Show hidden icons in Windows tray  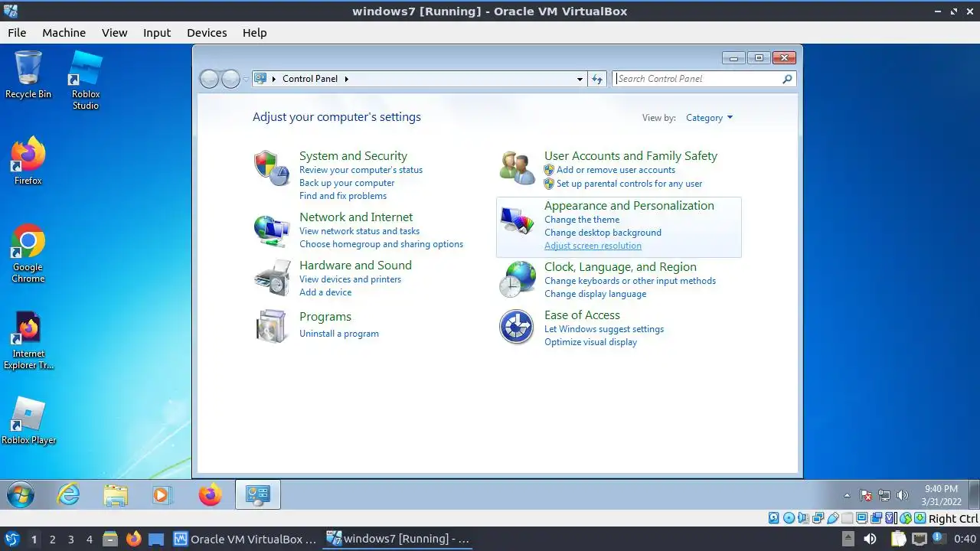click(x=847, y=495)
